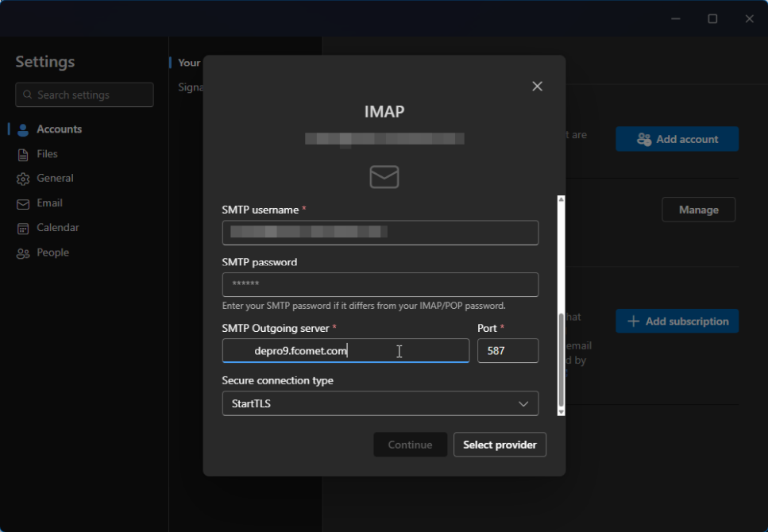Click the Add account button

point(677,139)
